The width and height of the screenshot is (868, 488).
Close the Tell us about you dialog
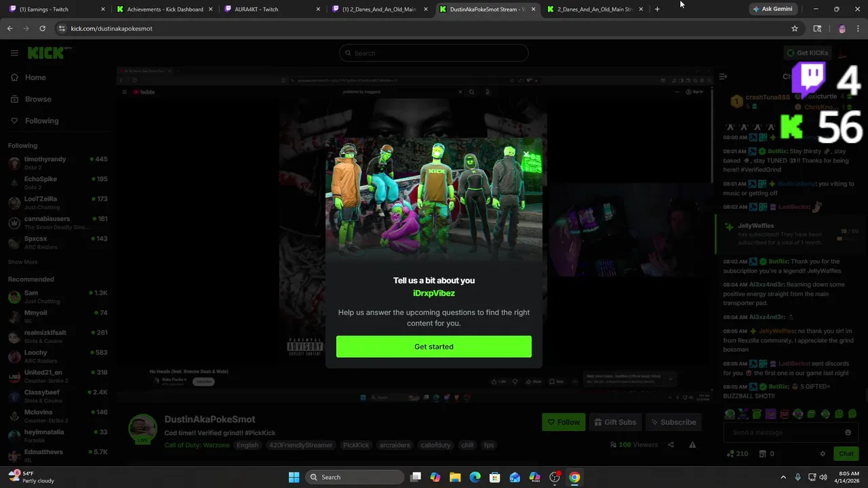(x=526, y=155)
